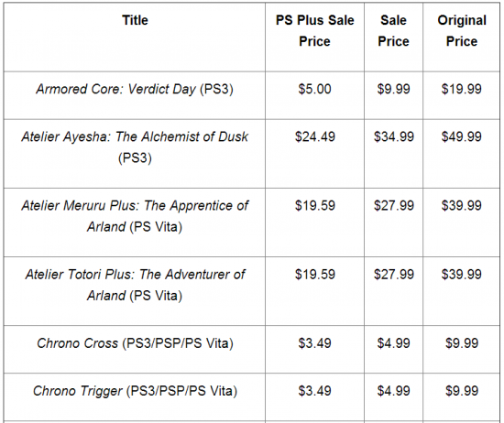Click Atelier Totori's $27.99 sale price
Image resolution: width=504 pixels, height=423 pixels.
pyautogui.click(x=394, y=275)
